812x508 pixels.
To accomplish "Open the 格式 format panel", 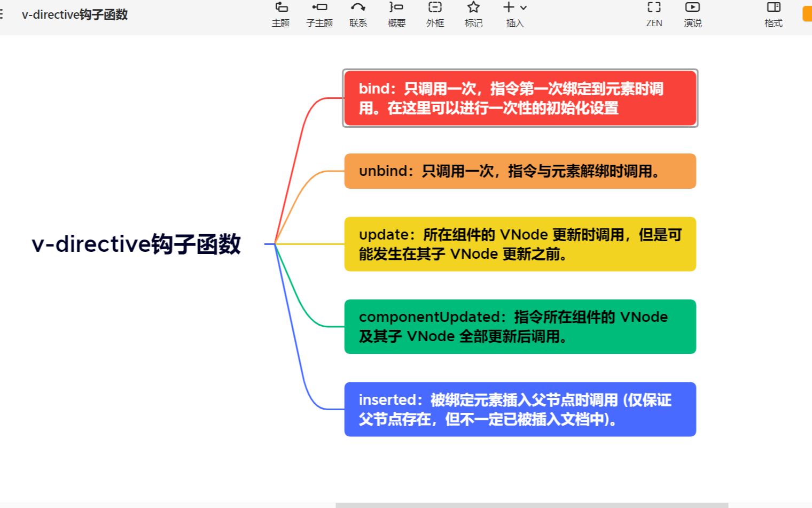I will [x=774, y=14].
